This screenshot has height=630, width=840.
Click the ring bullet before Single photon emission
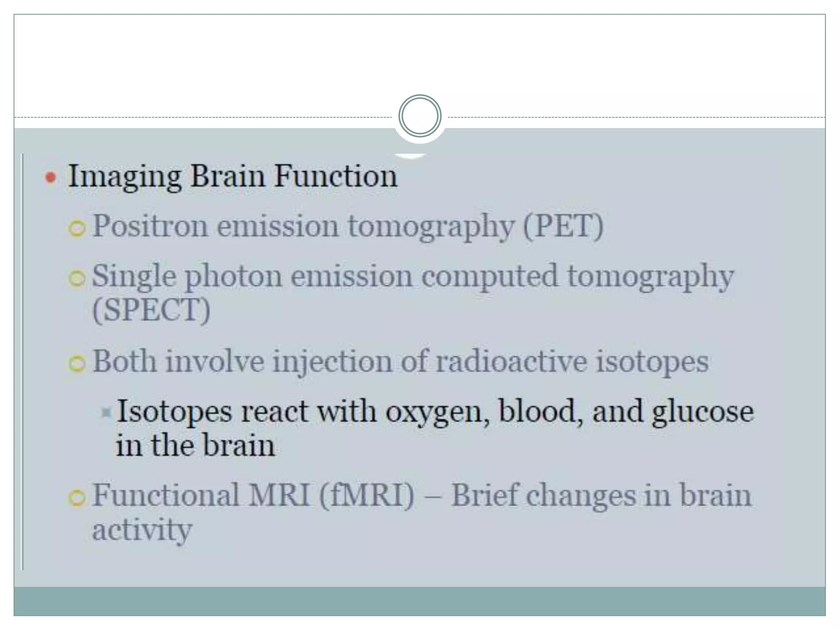77,279
